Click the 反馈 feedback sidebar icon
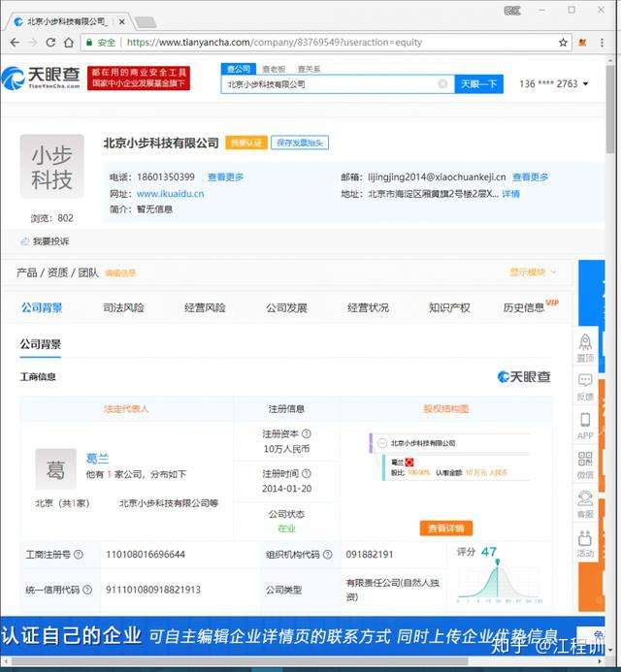 pos(585,387)
